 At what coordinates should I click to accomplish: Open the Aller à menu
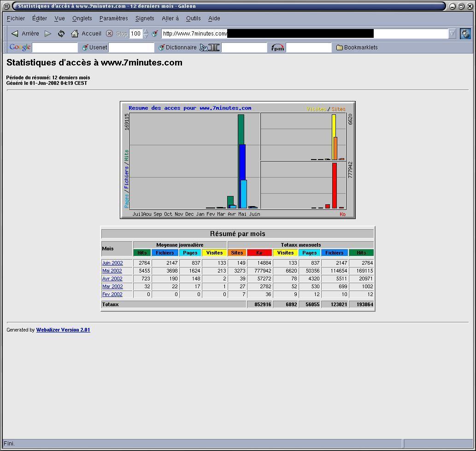pyautogui.click(x=170, y=18)
